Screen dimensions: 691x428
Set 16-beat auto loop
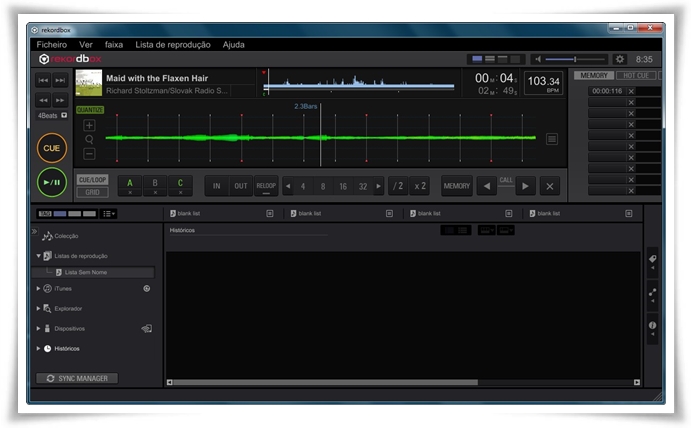pyautogui.click(x=343, y=186)
